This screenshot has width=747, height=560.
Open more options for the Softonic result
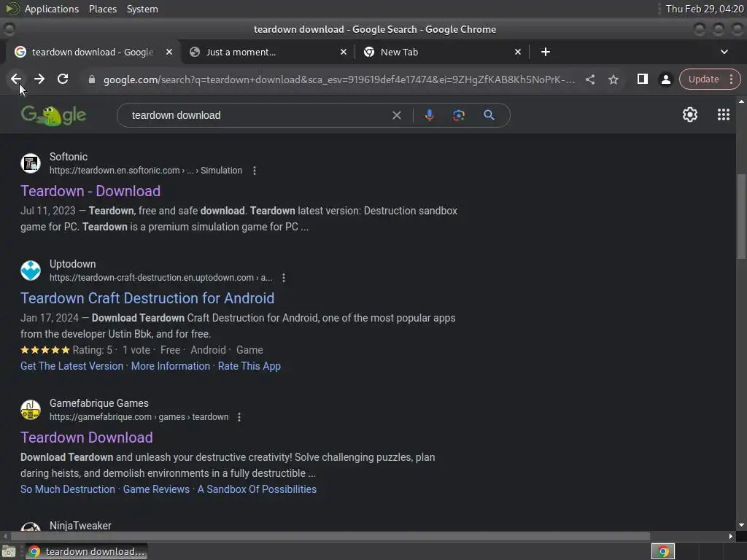click(255, 171)
